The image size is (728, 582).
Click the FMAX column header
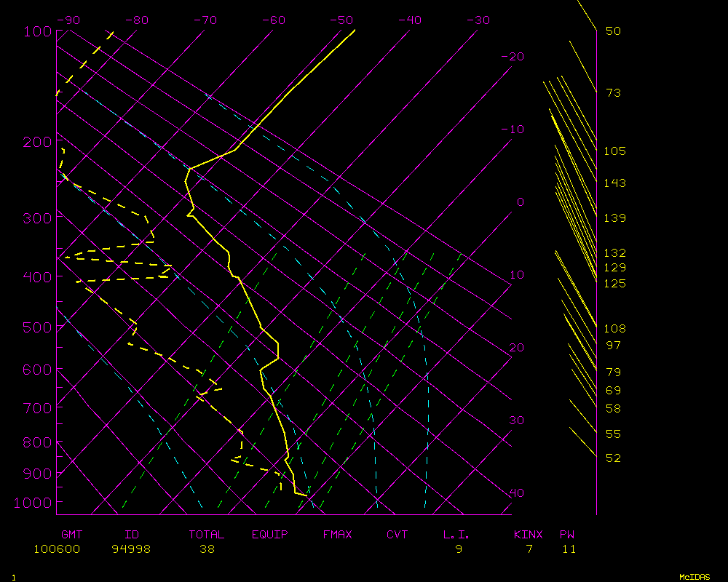(338, 535)
